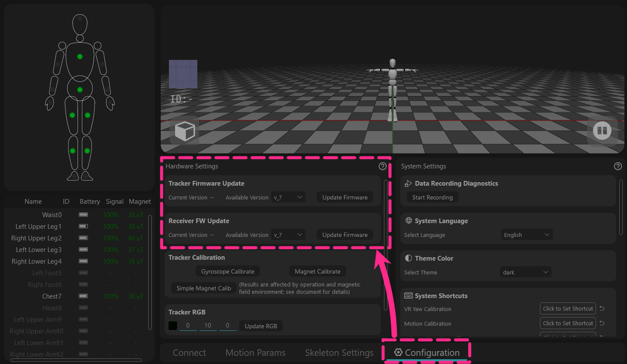Open Hardware Settings help question mark
The image size is (627, 364).
click(x=383, y=166)
